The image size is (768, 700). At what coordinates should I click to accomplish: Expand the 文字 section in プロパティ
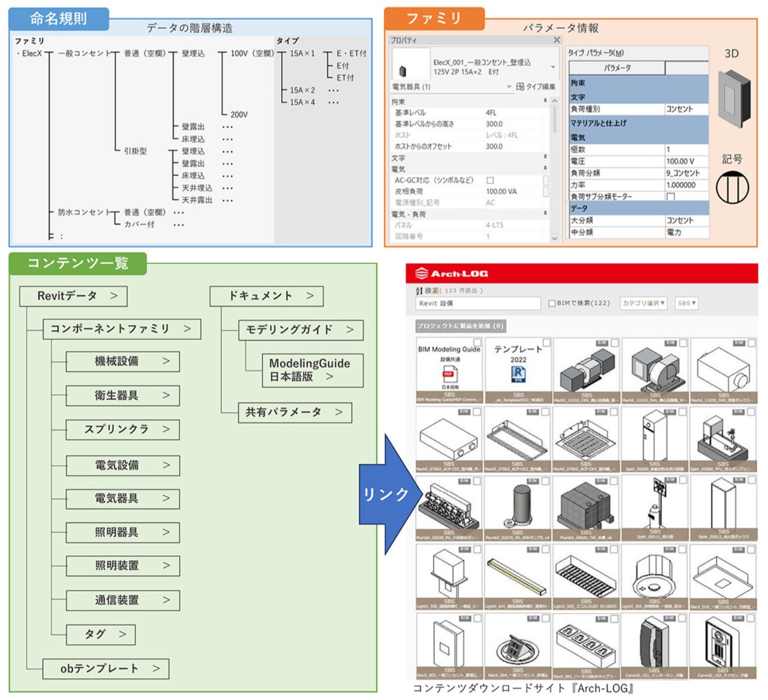click(545, 157)
